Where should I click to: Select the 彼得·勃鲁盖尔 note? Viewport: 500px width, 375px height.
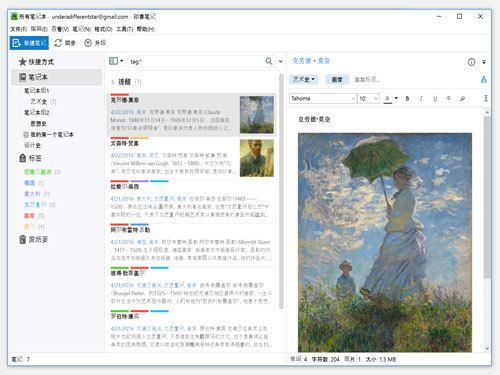[191, 288]
